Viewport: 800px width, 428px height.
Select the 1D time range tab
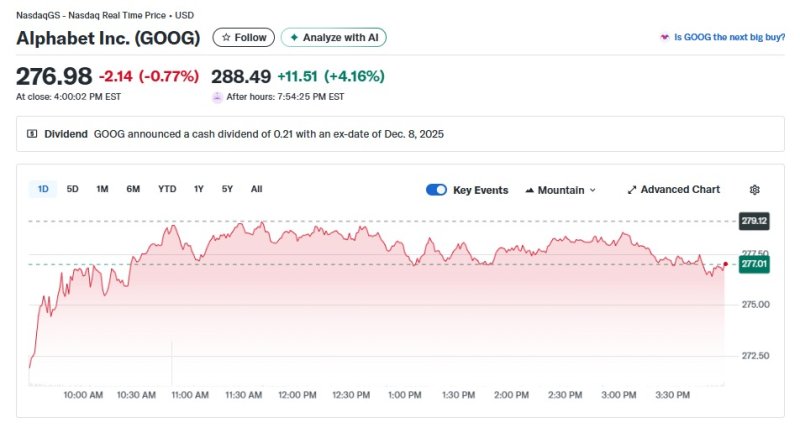(43, 189)
